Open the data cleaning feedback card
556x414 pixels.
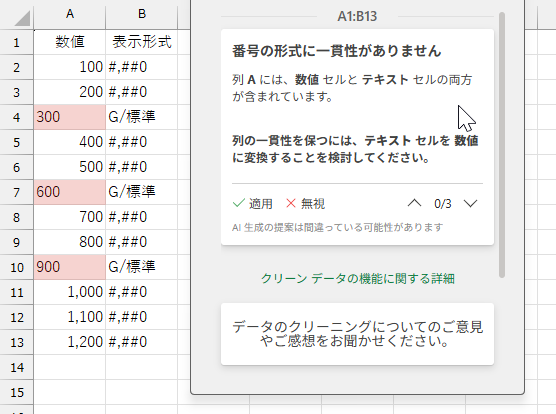click(357, 334)
